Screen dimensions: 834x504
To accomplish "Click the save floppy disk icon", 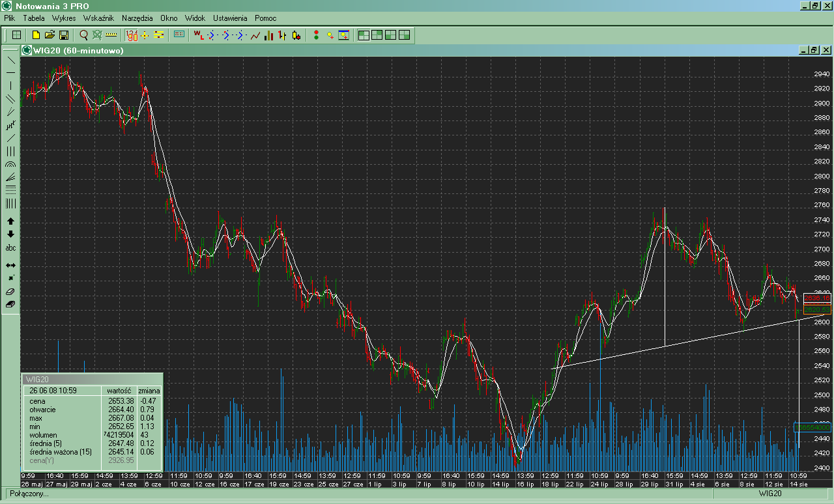I will [x=64, y=35].
